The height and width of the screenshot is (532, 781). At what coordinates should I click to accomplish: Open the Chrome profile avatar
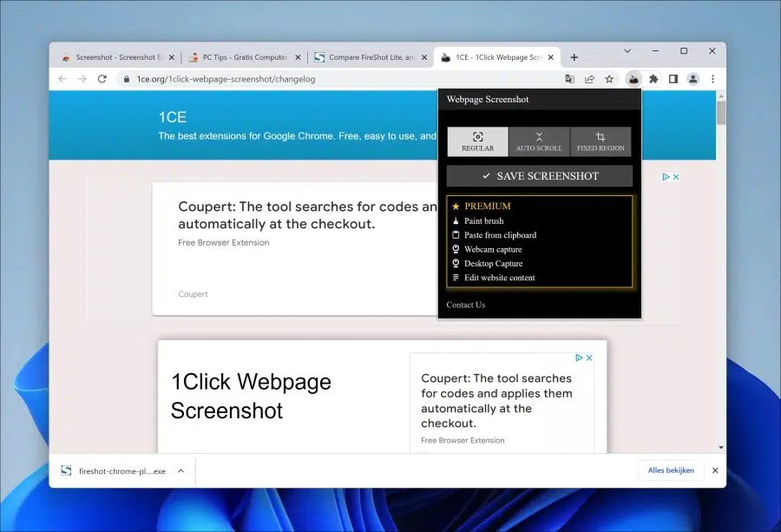click(692, 79)
